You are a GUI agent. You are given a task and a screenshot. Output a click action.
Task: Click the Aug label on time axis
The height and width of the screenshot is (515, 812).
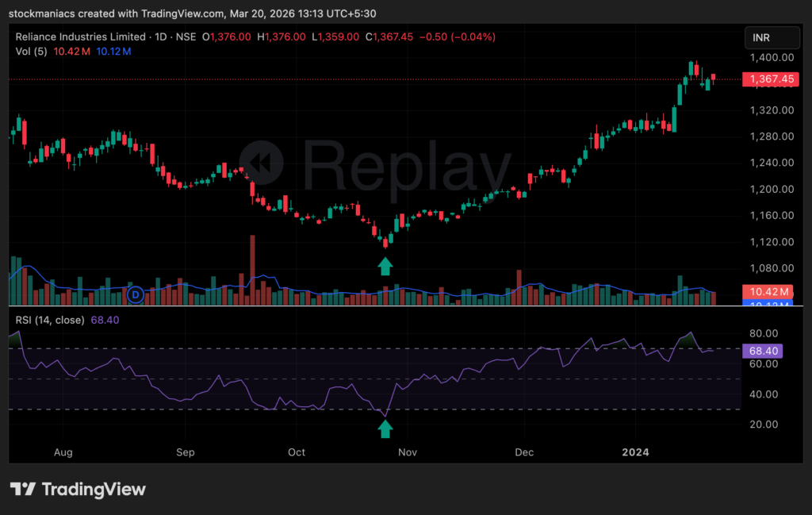coord(63,452)
